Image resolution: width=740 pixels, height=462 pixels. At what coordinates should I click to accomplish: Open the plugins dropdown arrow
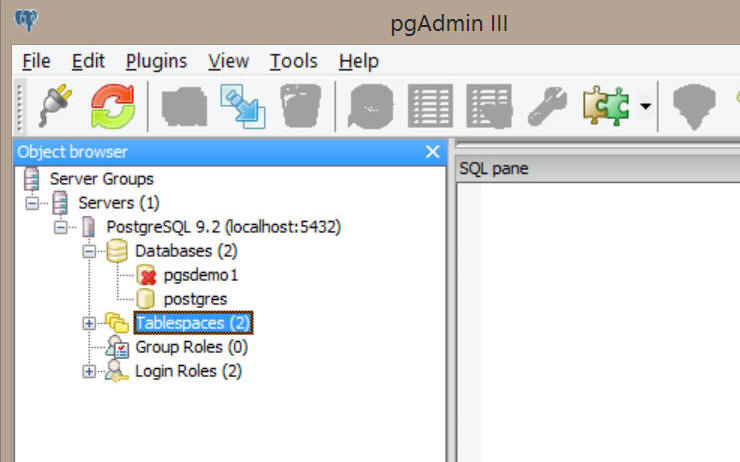click(x=645, y=106)
